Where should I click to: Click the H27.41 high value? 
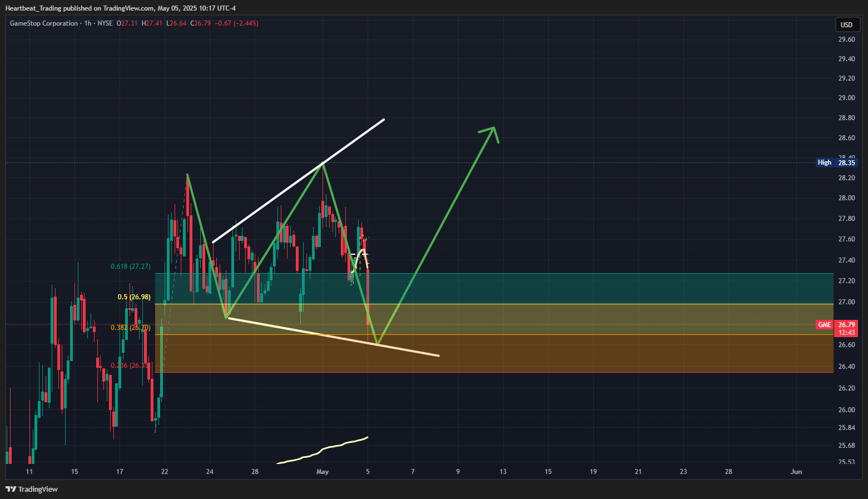click(152, 23)
